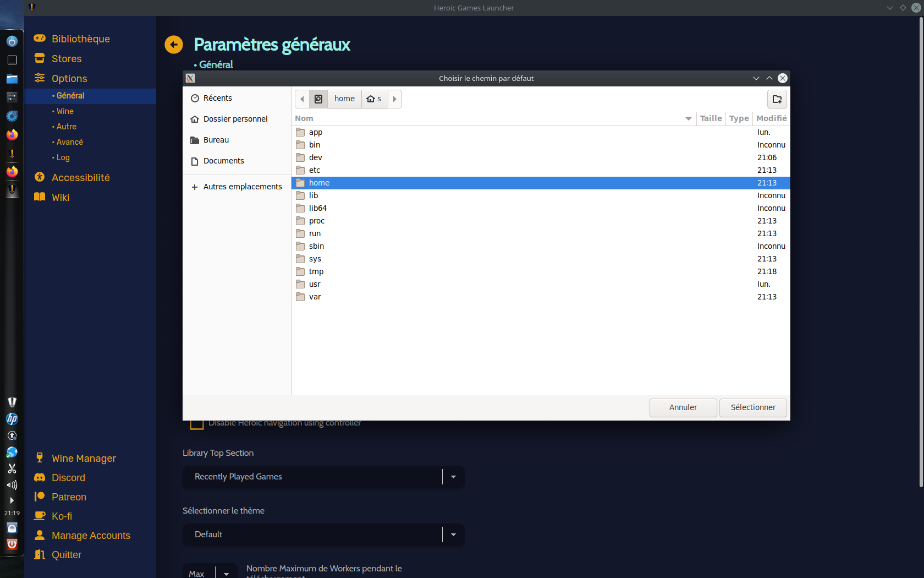The image size is (924, 578).
Task: Open the Bibliothèque page in Heroic
Action: click(x=72, y=39)
